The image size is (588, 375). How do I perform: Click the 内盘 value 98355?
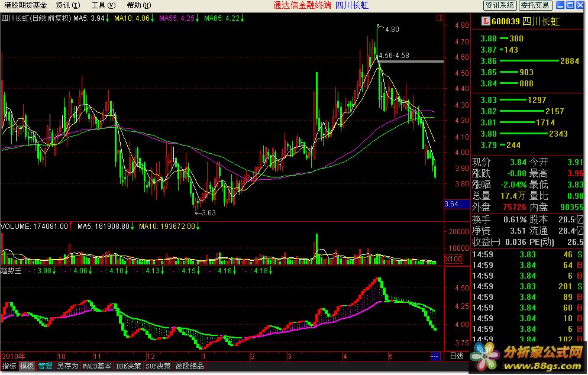(571, 208)
